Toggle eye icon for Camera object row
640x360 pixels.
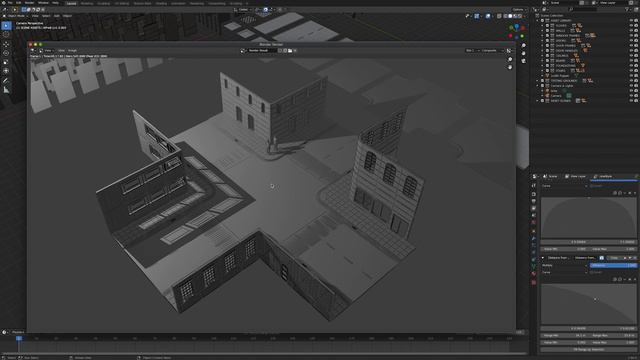click(x=631, y=96)
